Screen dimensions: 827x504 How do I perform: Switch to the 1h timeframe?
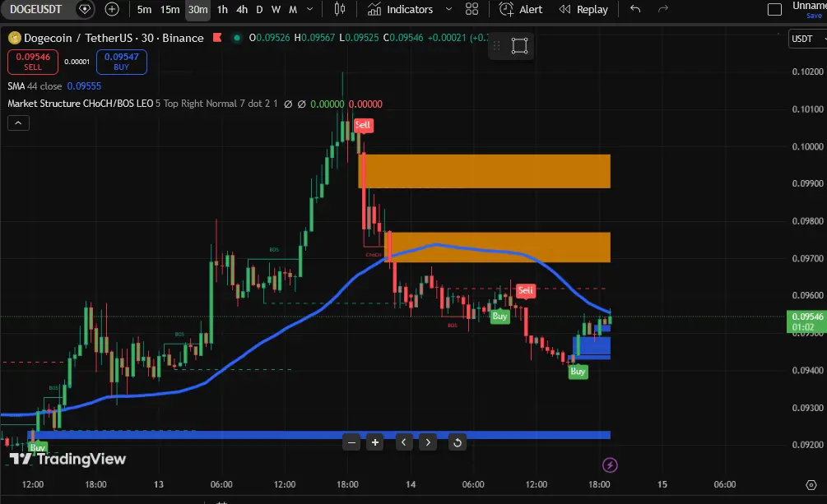[x=222, y=10]
